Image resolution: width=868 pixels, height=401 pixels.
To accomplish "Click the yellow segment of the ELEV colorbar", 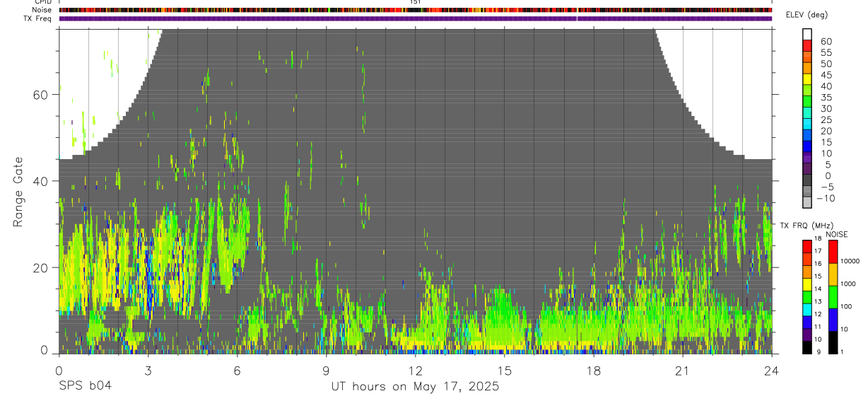I will click(807, 79).
